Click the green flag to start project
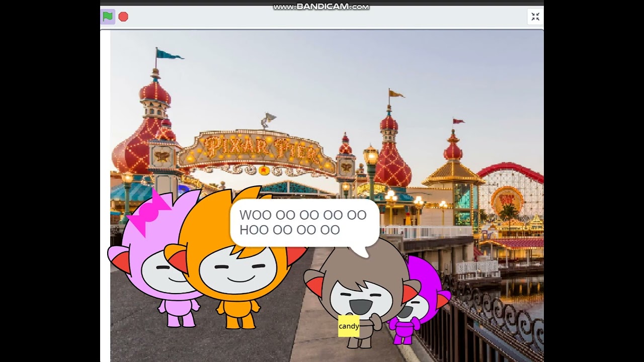644x362 pixels. [x=108, y=17]
